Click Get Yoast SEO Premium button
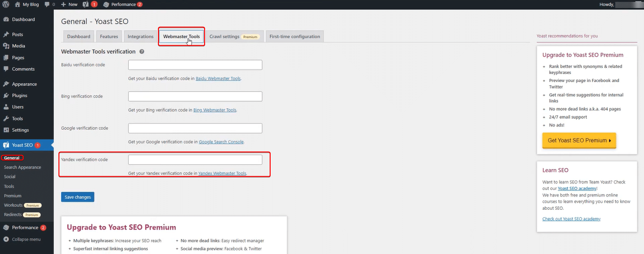 [579, 140]
